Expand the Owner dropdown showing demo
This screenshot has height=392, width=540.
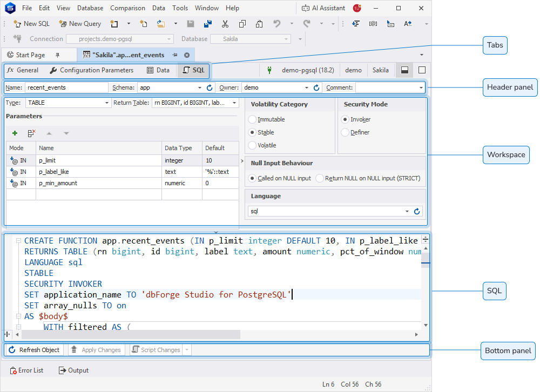click(307, 87)
